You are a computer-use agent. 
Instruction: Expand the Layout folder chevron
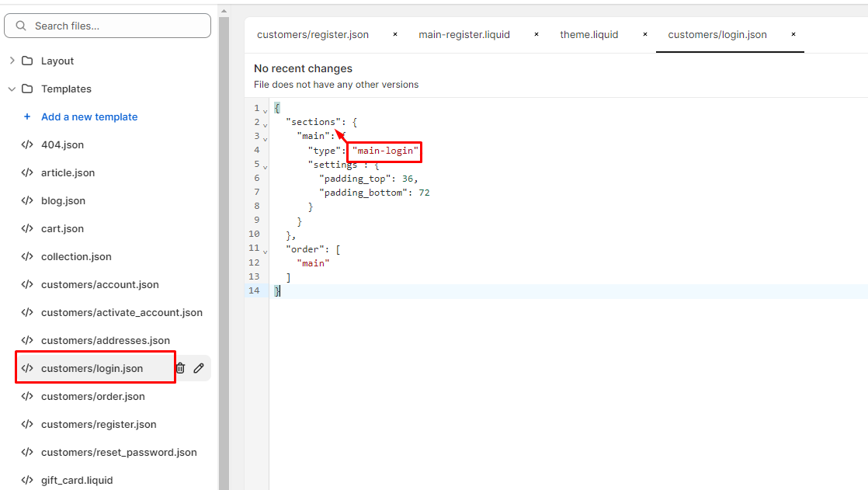pyautogui.click(x=12, y=61)
